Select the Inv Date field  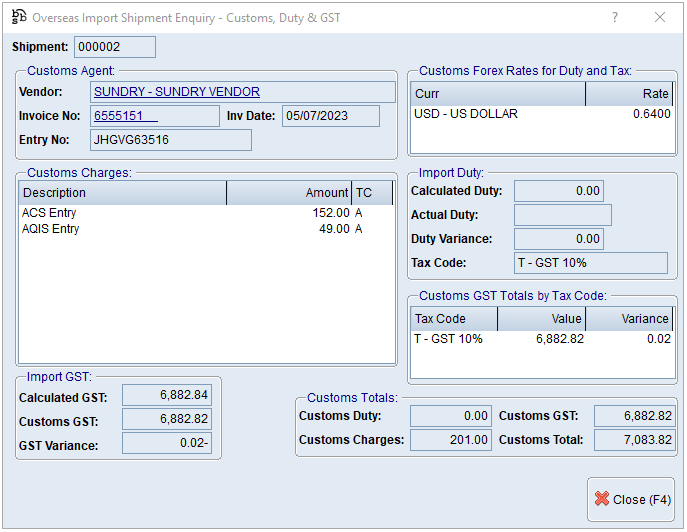pos(330,116)
